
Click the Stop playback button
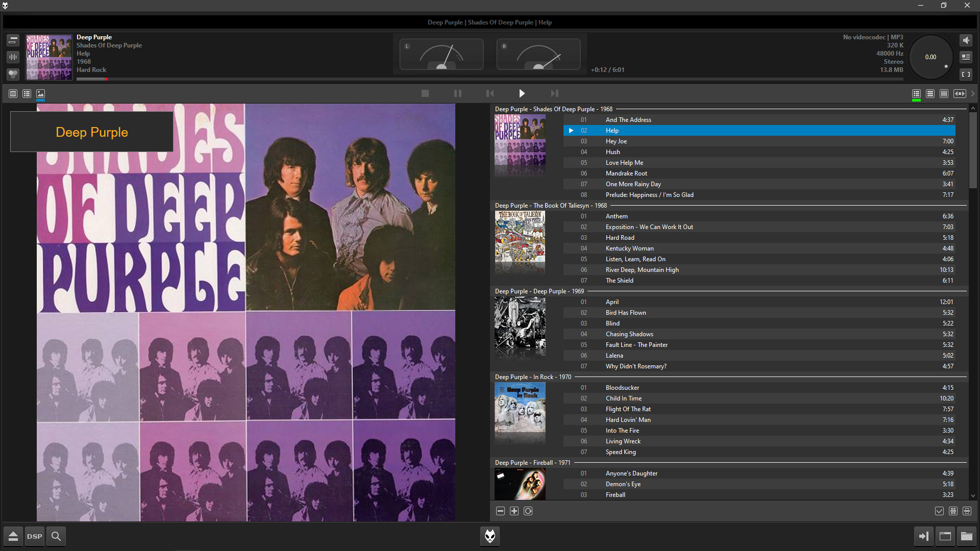[x=425, y=93]
